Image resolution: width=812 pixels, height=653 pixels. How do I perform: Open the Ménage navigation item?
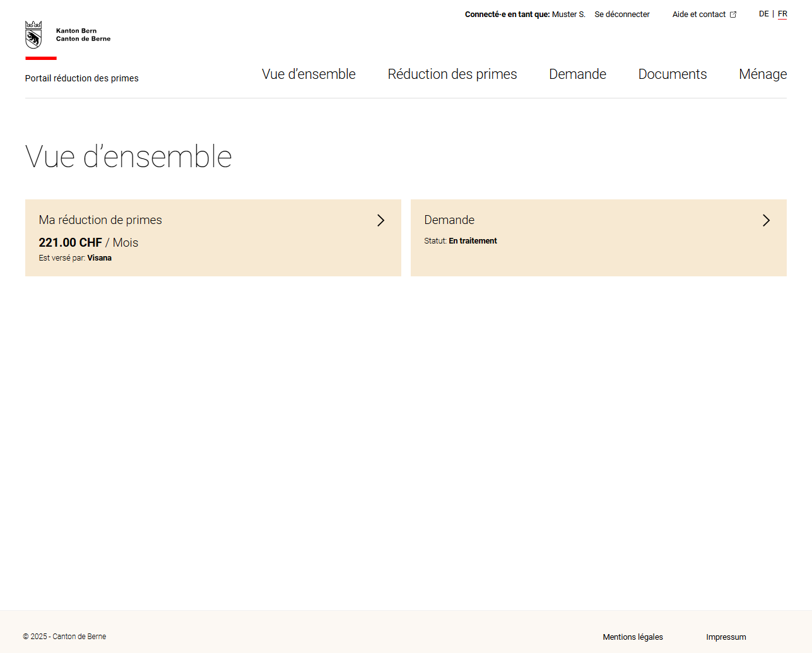pyautogui.click(x=762, y=74)
